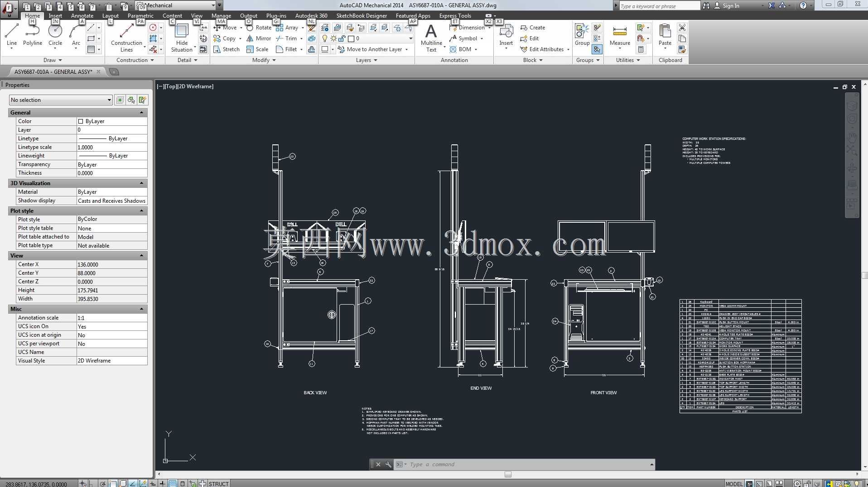Open the No selection dropdown

tap(61, 100)
